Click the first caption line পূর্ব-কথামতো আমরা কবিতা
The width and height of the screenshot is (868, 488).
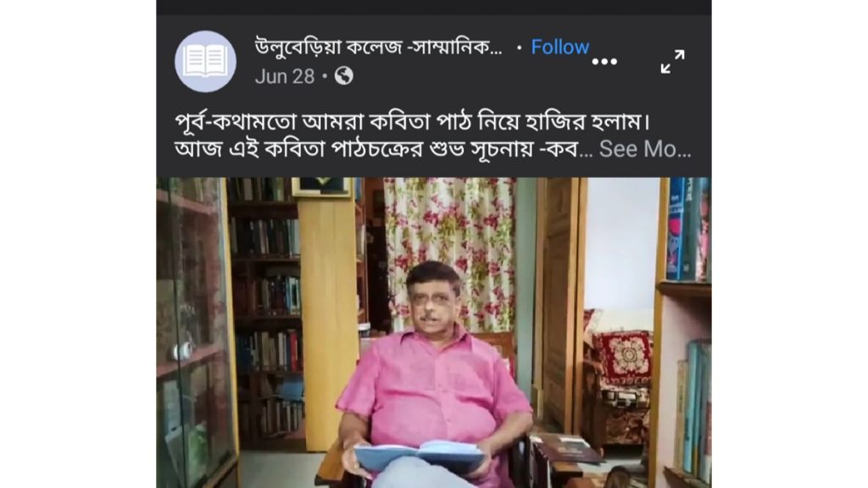click(x=413, y=122)
